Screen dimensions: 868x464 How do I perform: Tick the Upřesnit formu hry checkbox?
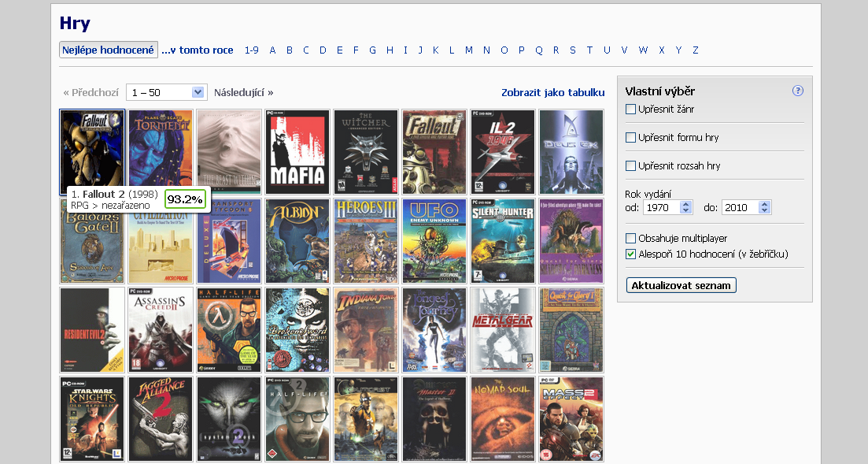tap(630, 138)
